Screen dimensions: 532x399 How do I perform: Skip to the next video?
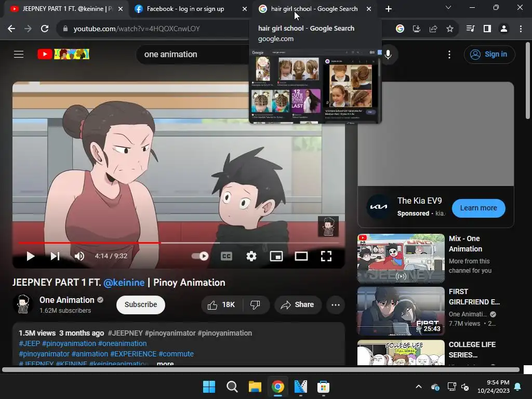(x=55, y=256)
